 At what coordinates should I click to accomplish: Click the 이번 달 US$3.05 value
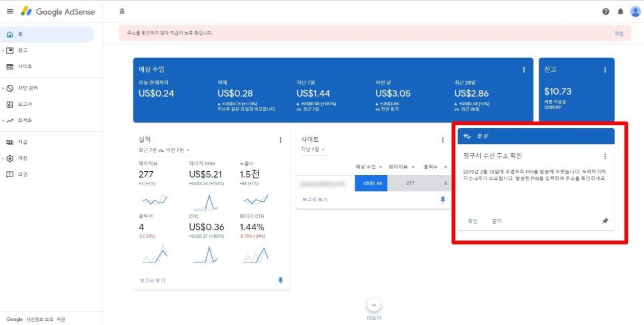click(x=393, y=93)
